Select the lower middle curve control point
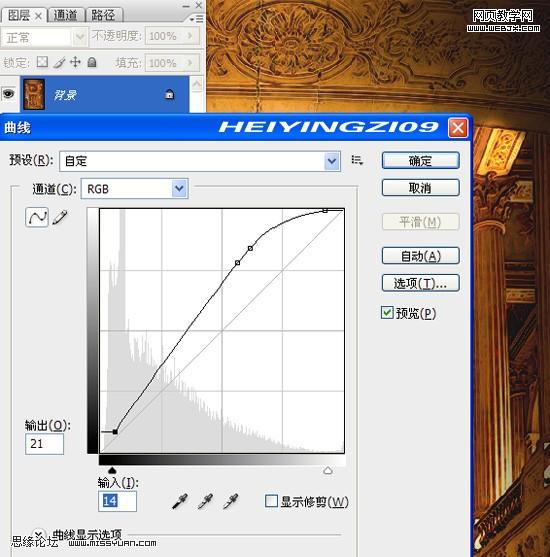Viewport: 550px width, 557px height. click(237, 263)
